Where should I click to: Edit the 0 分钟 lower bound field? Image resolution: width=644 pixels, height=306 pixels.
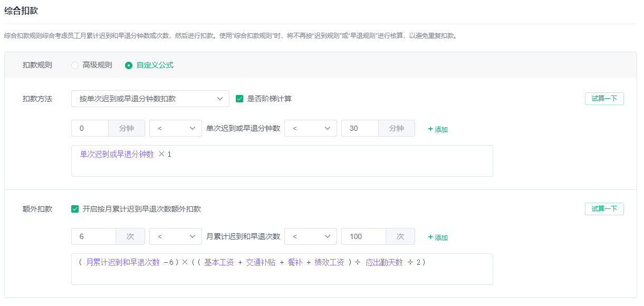coord(90,128)
